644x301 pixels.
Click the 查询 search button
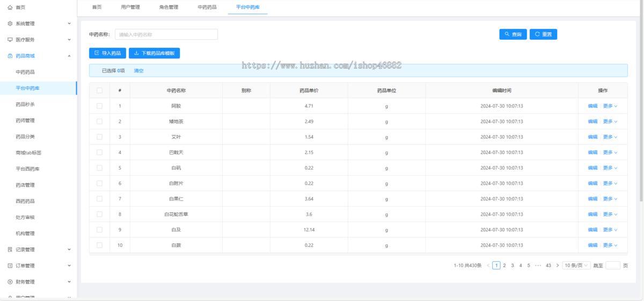[513, 34]
